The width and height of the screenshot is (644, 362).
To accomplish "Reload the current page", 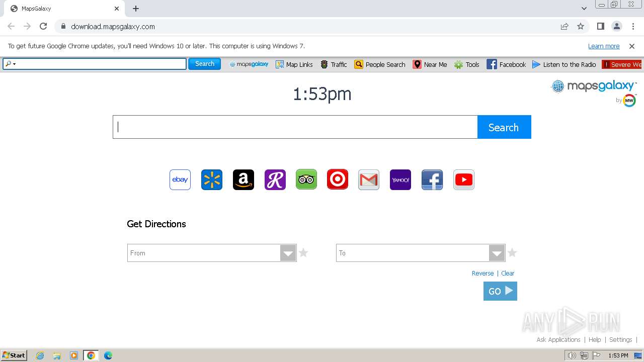I will 43,27.
